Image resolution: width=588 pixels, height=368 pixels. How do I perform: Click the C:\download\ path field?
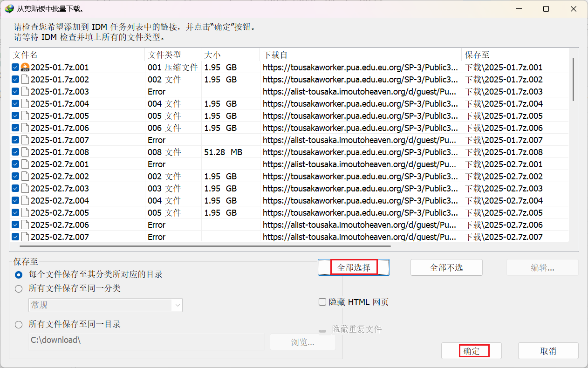[146, 341]
